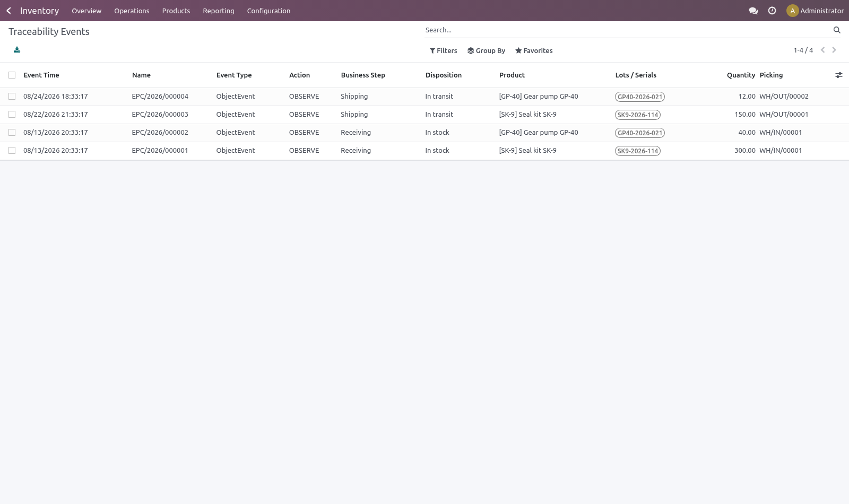The height and width of the screenshot is (504, 849).
Task: Focus the Search input field
Action: [627, 30]
